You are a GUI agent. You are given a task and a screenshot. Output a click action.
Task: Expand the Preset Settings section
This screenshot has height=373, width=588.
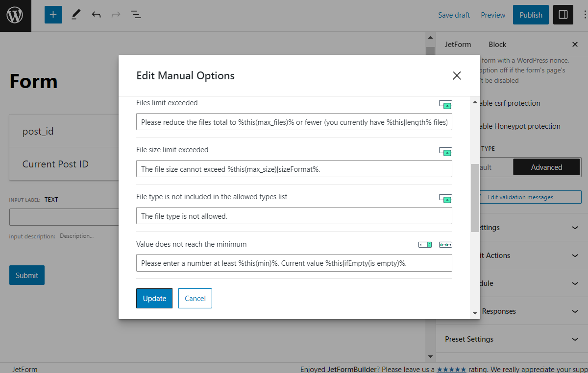575,339
